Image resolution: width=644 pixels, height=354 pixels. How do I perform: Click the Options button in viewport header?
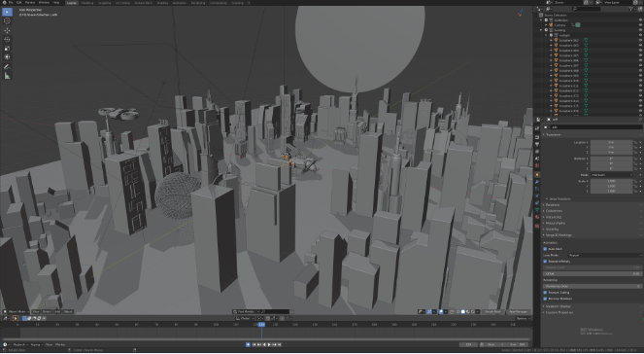(x=523, y=319)
